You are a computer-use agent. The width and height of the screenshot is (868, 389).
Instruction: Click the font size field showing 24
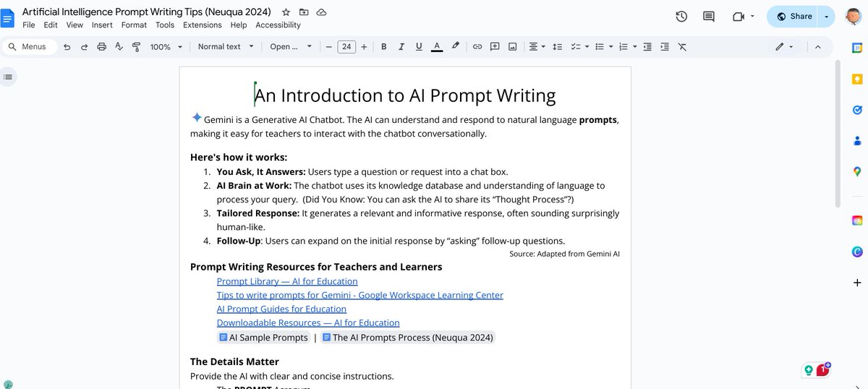coord(346,46)
